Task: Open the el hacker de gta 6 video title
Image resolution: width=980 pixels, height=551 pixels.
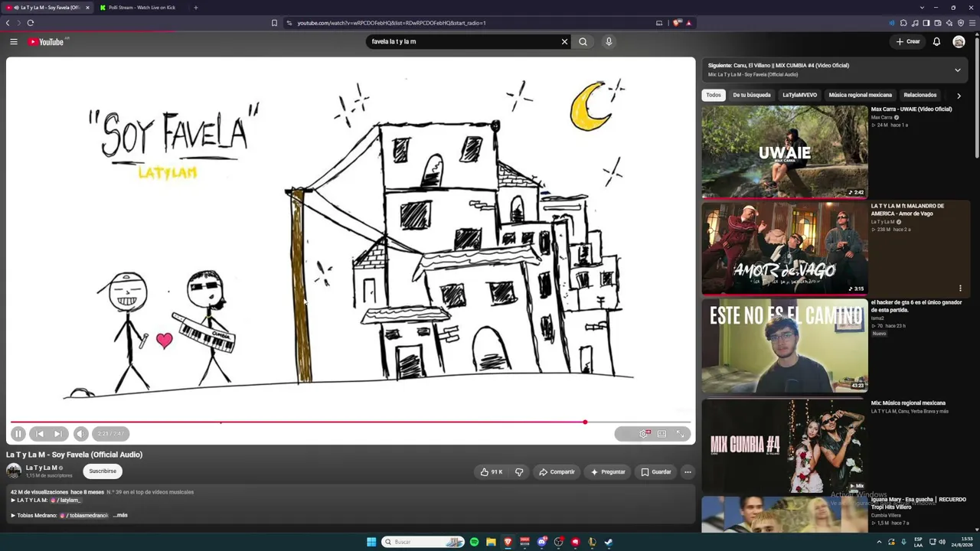Action: [916, 306]
